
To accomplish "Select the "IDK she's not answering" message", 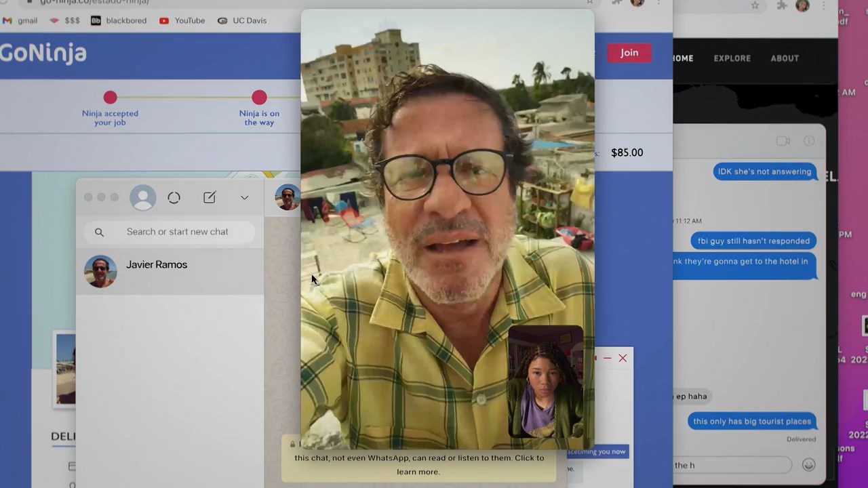I will [x=764, y=171].
